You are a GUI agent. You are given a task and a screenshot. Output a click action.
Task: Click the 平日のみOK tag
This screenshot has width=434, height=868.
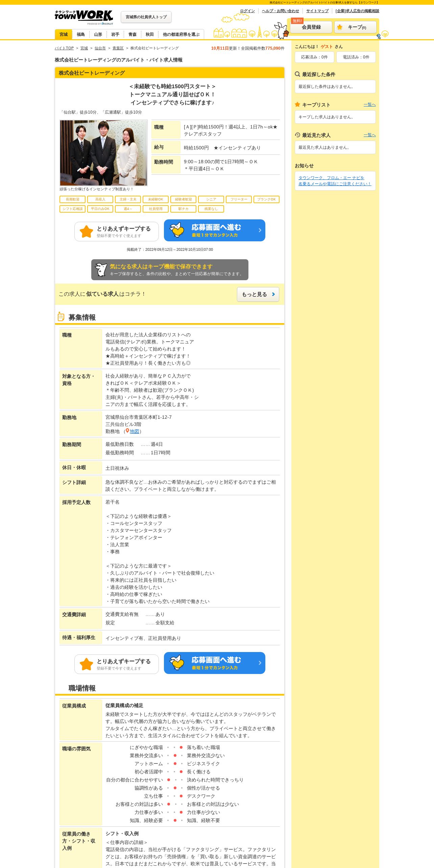100,209
